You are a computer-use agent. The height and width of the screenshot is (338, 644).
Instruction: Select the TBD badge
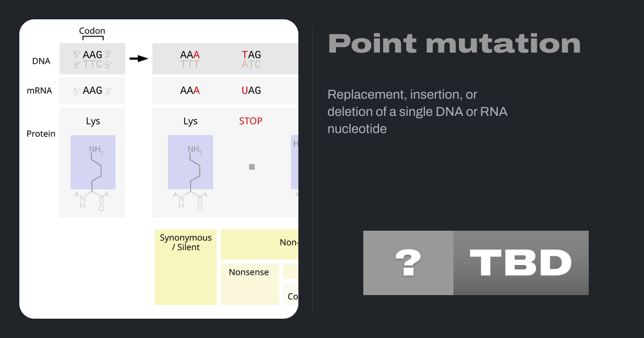pos(521,263)
